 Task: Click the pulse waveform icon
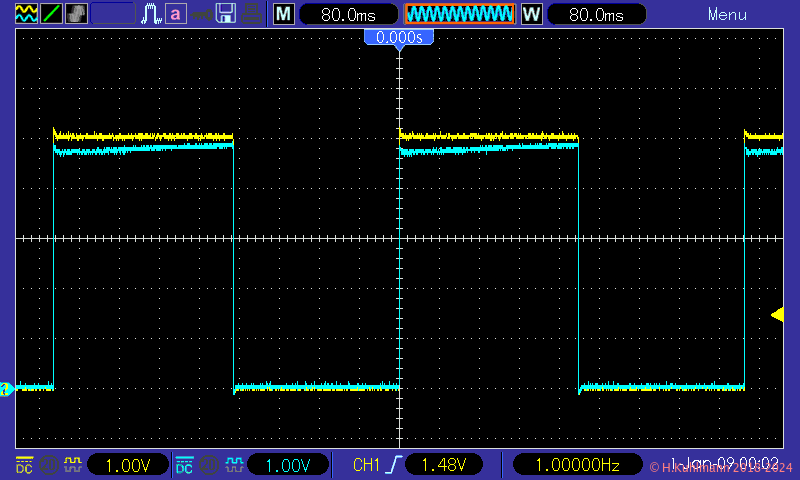(x=151, y=14)
